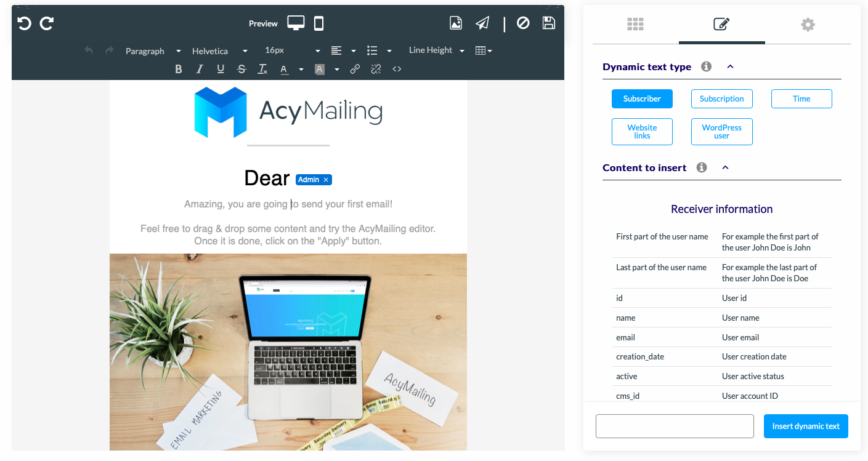
Task: Switch to mobile preview icon
Action: pos(318,23)
